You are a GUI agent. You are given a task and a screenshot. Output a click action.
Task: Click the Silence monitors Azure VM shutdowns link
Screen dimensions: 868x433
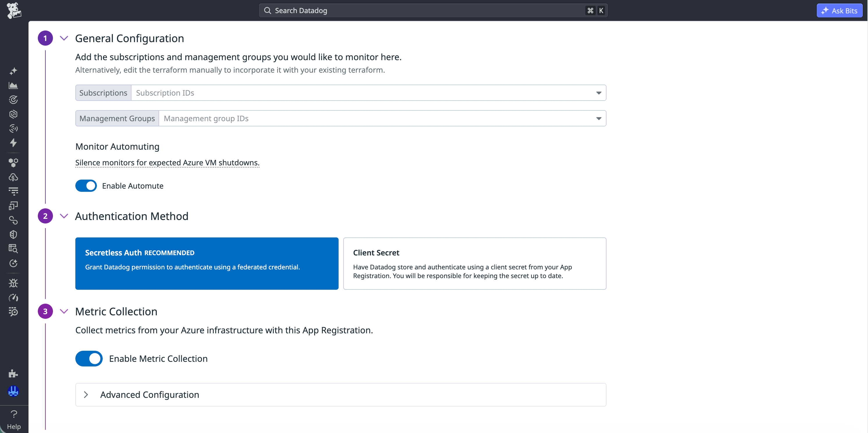pyautogui.click(x=167, y=163)
